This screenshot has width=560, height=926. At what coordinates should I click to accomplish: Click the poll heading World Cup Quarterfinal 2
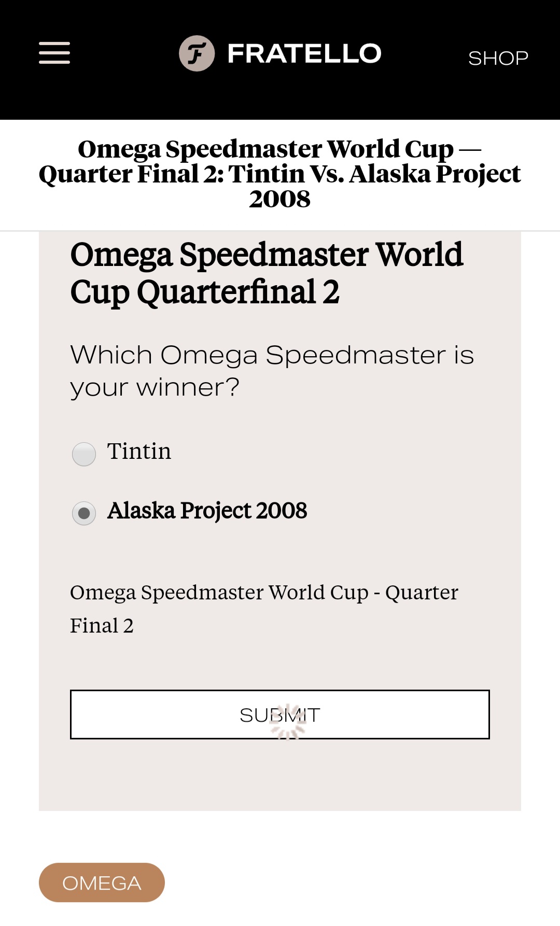click(267, 273)
